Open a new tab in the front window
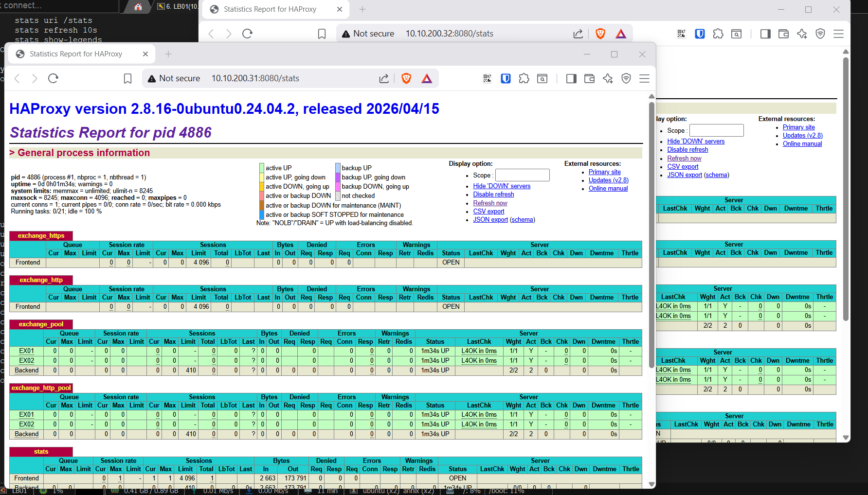This screenshot has width=868, height=495. (x=168, y=54)
